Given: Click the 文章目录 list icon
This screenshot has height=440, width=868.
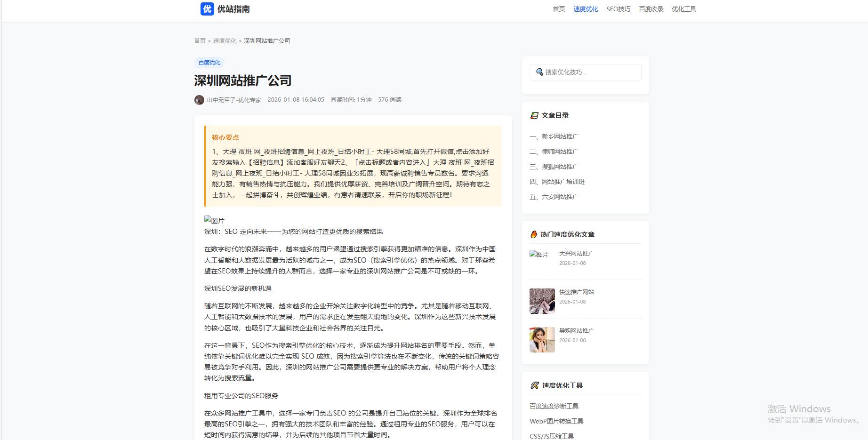Looking at the screenshot, I should coord(534,115).
